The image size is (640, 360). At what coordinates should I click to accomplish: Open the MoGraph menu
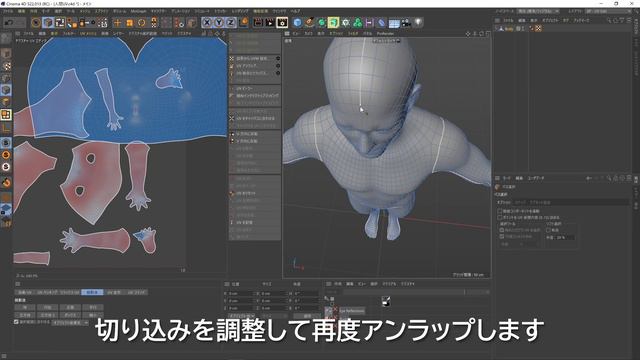click(x=138, y=11)
